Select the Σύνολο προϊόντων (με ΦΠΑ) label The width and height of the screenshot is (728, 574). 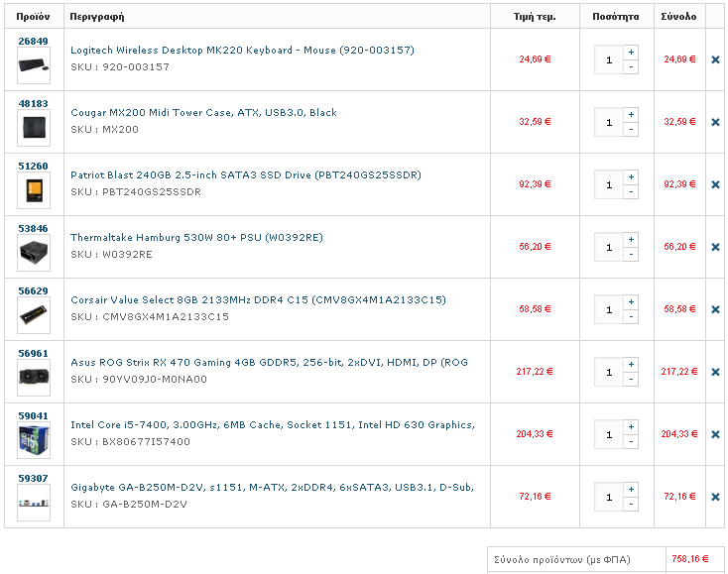pyautogui.click(x=562, y=559)
